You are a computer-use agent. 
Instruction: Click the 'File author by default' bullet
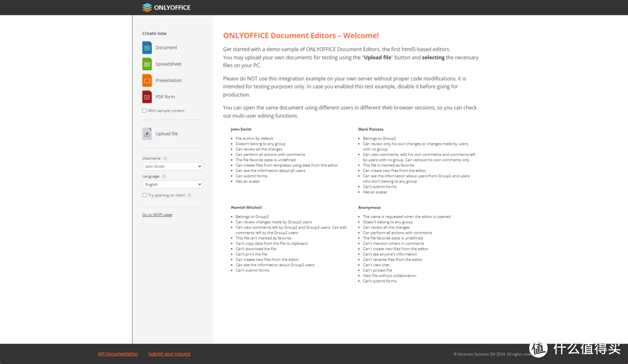point(254,138)
